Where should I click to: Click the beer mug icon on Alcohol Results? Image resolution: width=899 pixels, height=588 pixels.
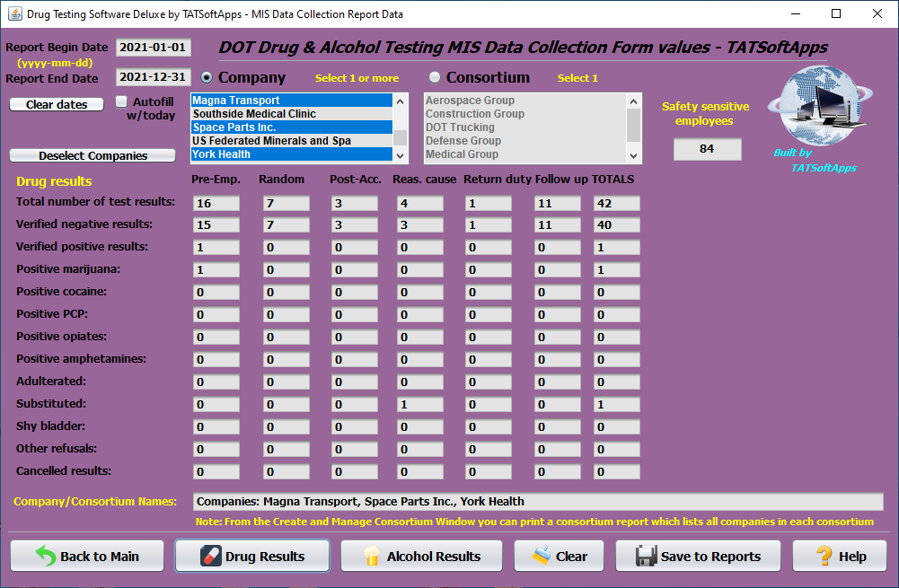(x=372, y=556)
